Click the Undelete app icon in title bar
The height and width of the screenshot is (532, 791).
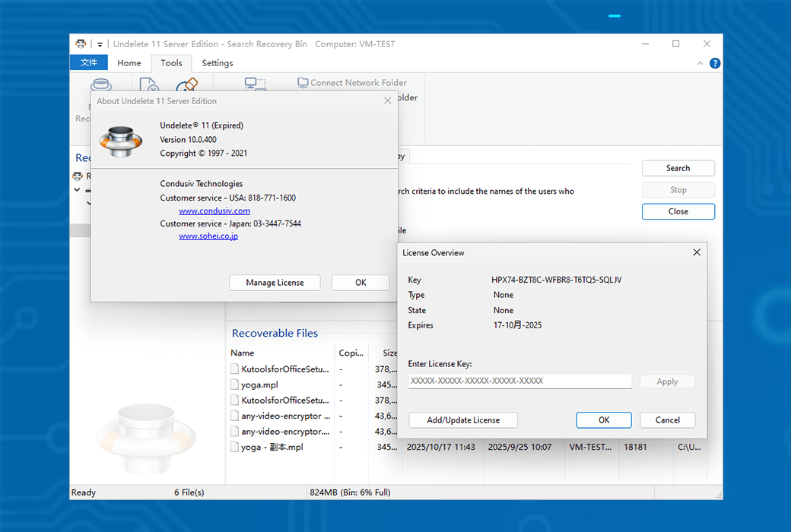pos(81,44)
